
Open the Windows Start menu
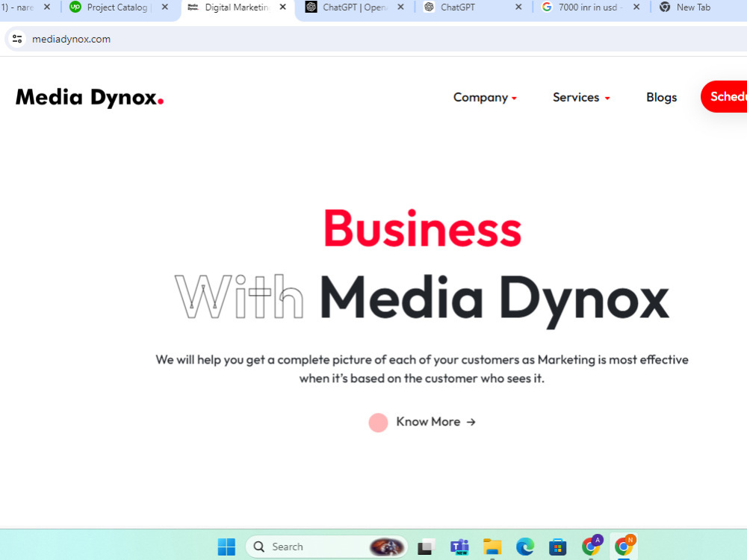(x=226, y=547)
